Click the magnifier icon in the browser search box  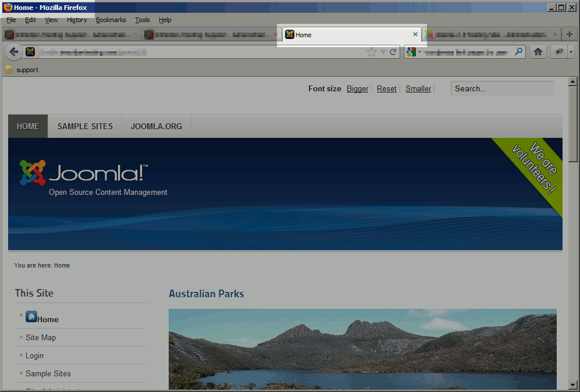click(518, 52)
